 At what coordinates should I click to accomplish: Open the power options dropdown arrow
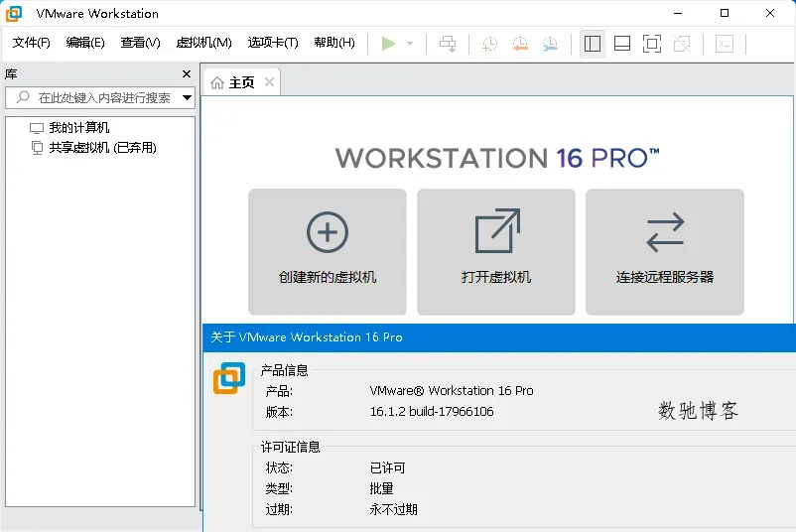[x=410, y=44]
